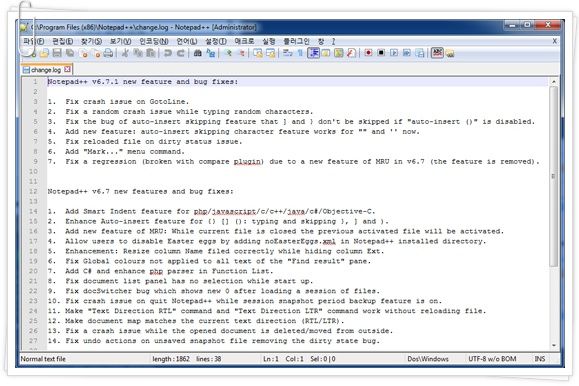Click the Open file toolbar icon

pyautogui.click(x=44, y=54)
